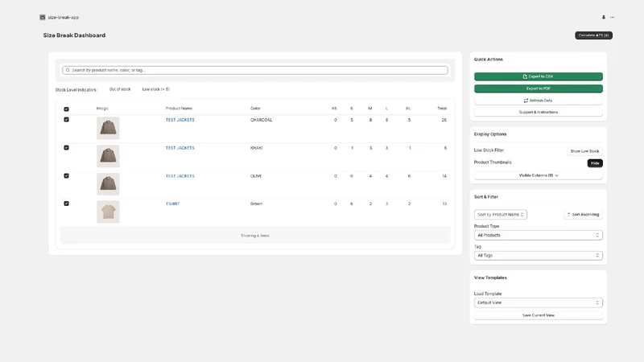Click the Brown color cell

256,204
